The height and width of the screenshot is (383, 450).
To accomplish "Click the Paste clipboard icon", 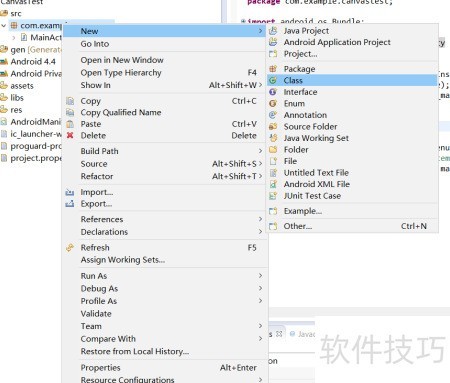I will coord(70,124).
